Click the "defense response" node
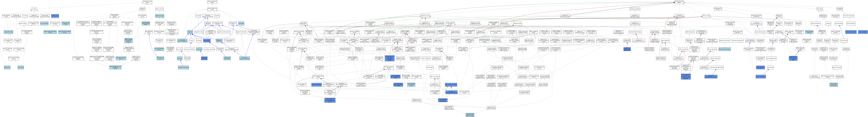The width and height of the screenshot is (868, 117). point(690,32)
